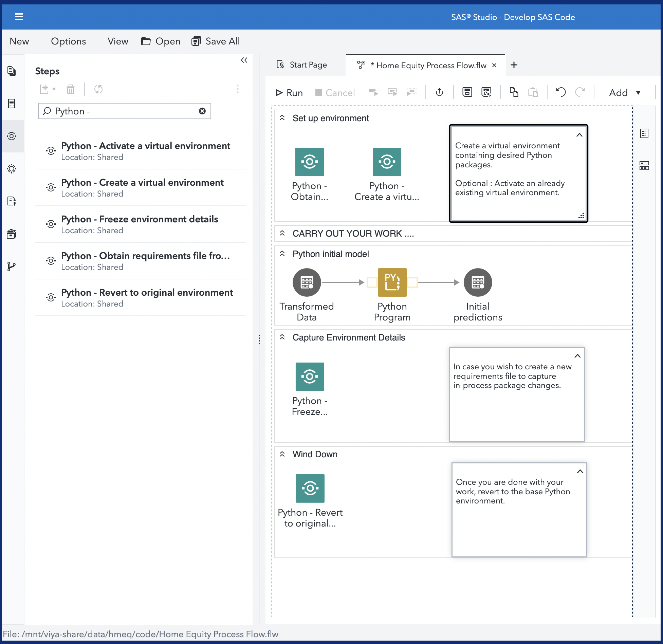Open the Add dropdown
The image size is (663, 644).
point(625,93)
